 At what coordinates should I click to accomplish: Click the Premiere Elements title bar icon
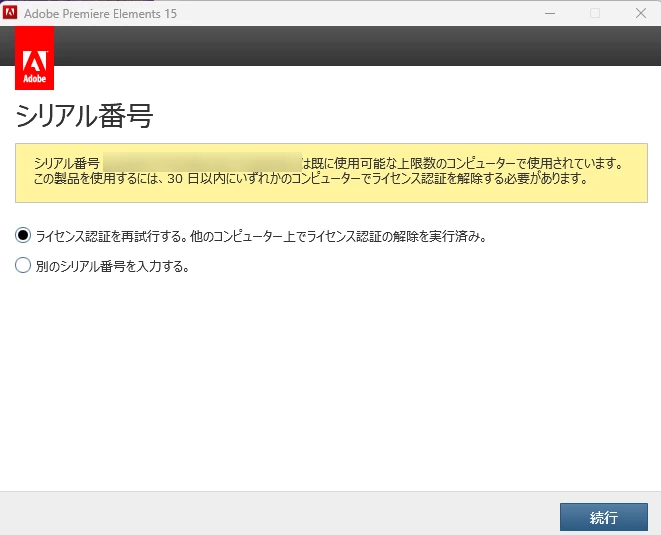[10, 13]
